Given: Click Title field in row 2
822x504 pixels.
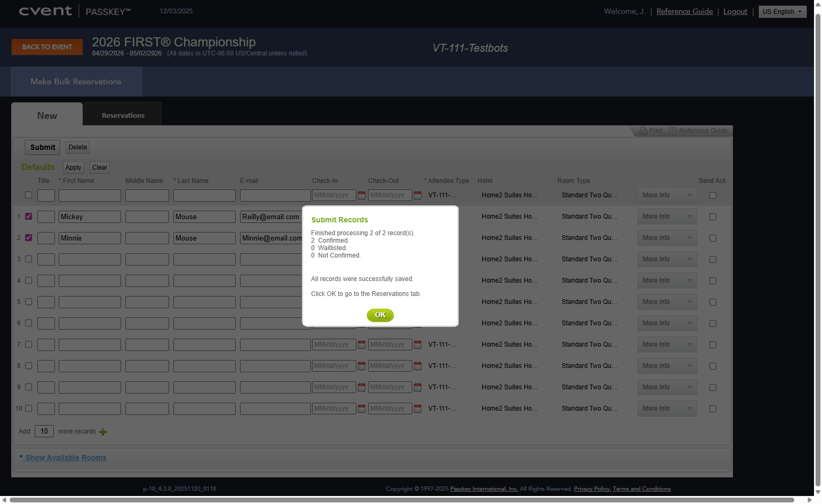Looking at the screenshot, I should pos(46,238).
